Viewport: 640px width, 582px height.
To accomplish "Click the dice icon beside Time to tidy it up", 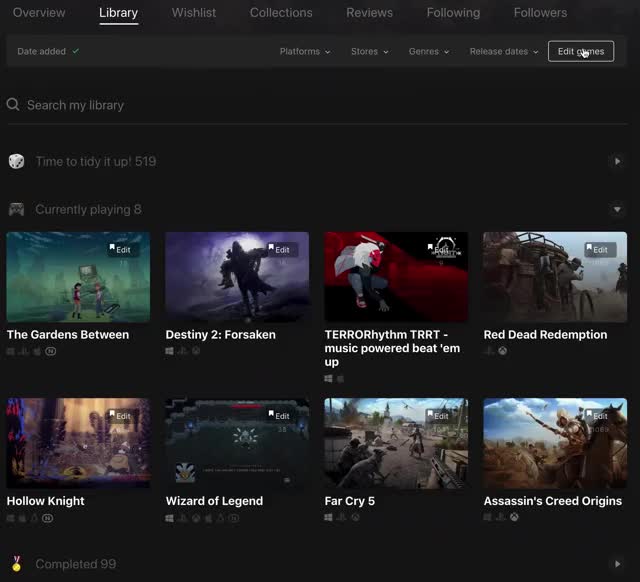I will [16, 161].
